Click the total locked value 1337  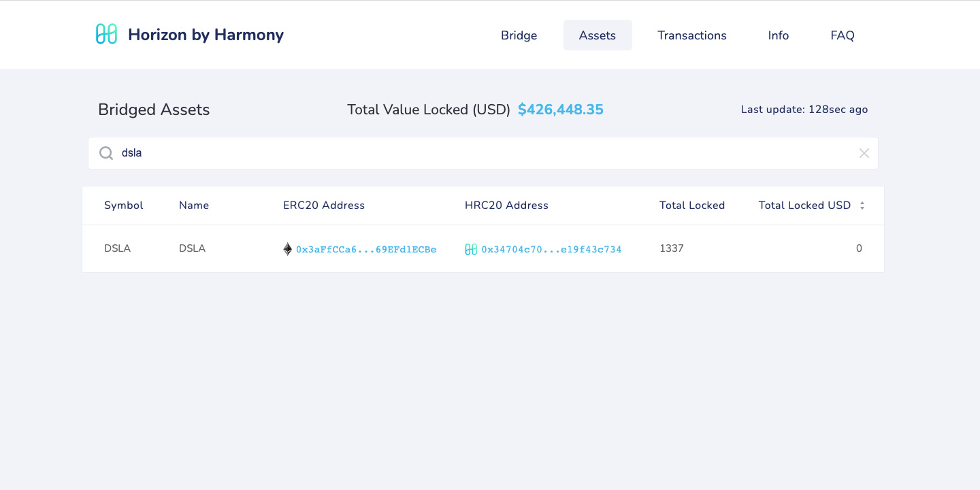point(672,248)
